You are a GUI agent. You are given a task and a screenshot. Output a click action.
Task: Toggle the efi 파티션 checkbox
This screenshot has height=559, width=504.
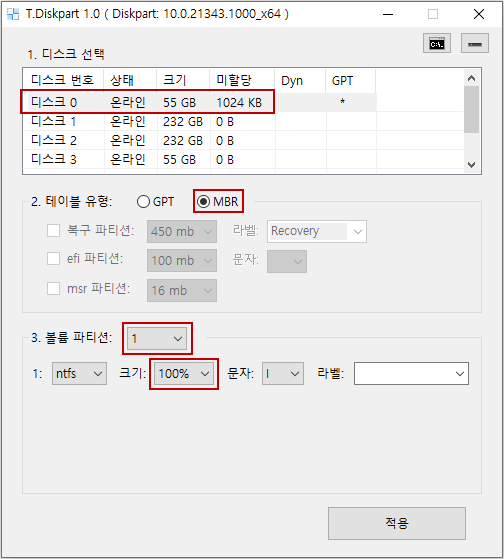[53, 258]
